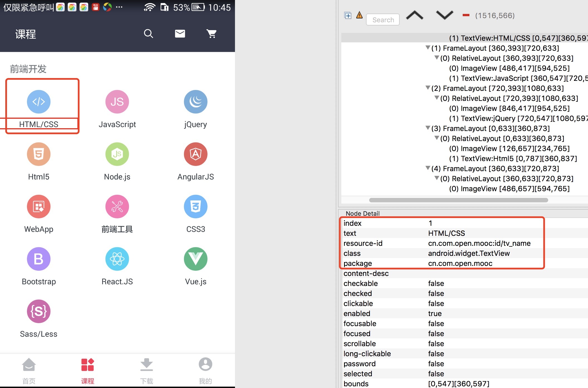This screenshot has width=588, height=388.
Task: Switch to the 下载 downloads tab
Action: pos(147,371)
